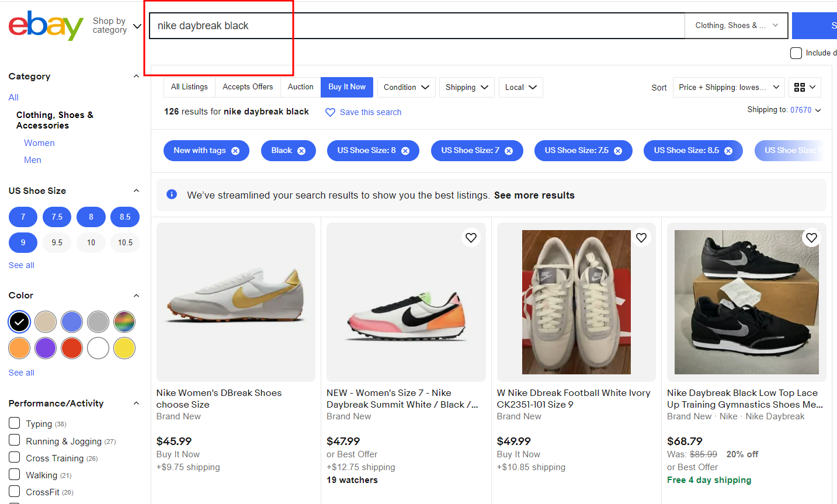Collapse the Color section
This screenshot has height=504, width=837.
tap(136, 296)
